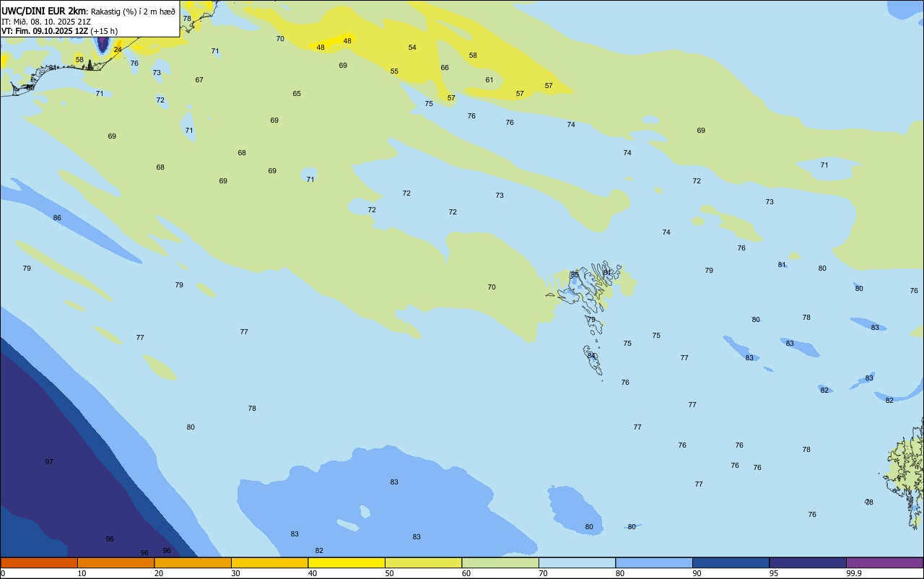
Task: Click the pale green 60–70 legend swatch
Action: click(x=500, y=562)
